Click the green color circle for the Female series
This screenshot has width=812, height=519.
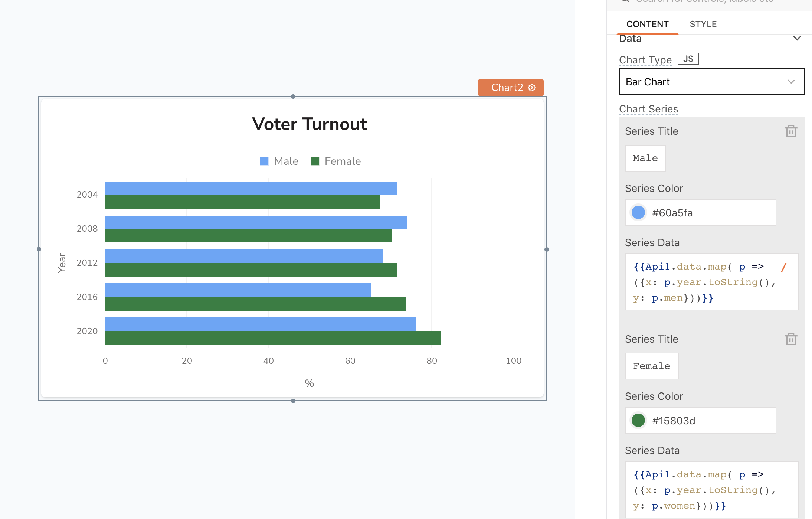click(x=638, y=420)
